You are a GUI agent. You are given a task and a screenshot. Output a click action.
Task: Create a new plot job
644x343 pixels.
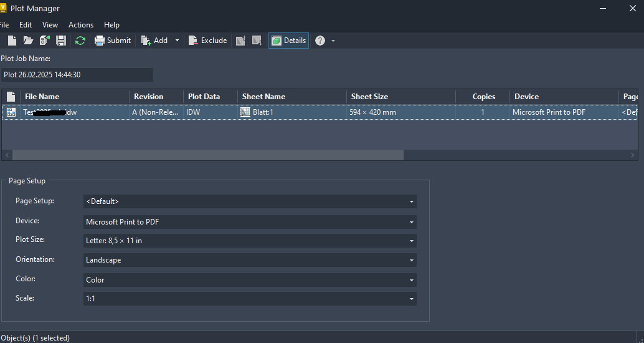point(12,41)
